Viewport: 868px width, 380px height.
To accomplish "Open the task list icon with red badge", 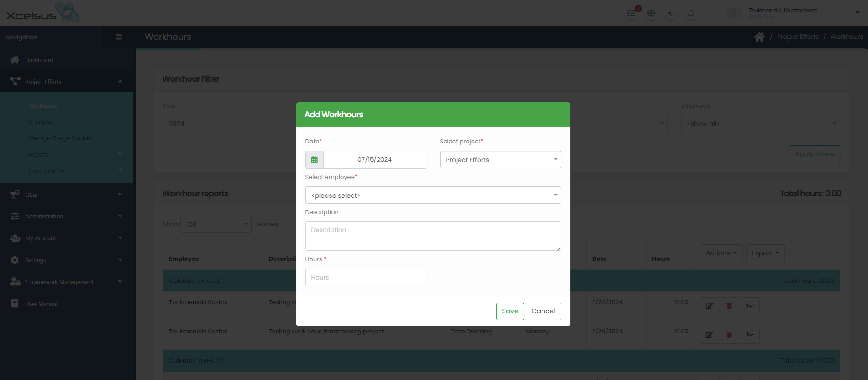I will [631, 13].
